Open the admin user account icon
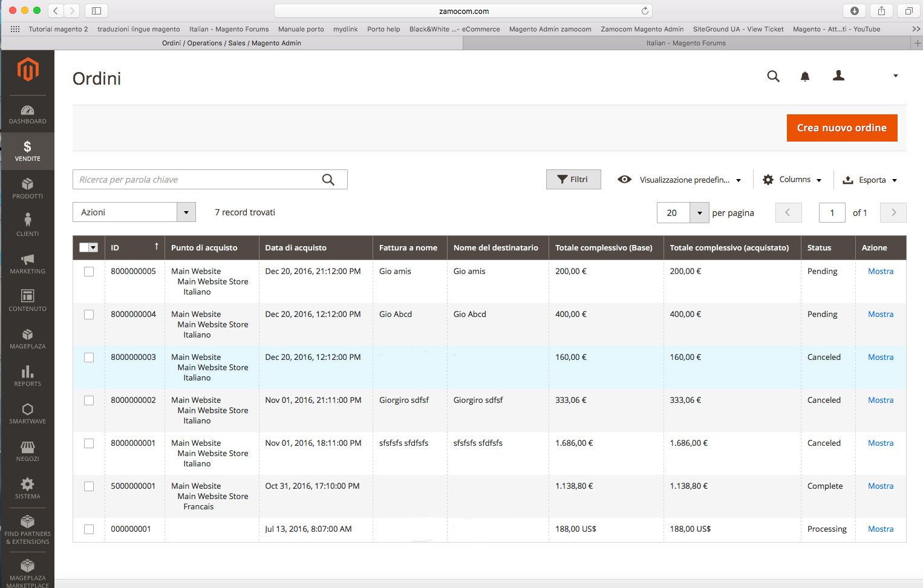 [x=838, y=76]
